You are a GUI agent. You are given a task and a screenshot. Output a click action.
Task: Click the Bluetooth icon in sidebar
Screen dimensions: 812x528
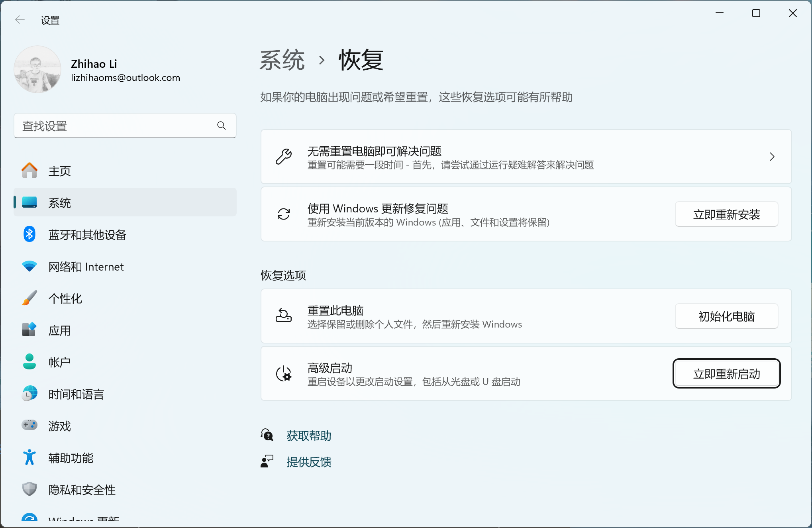pyautogui.click(x=29, y=234)
